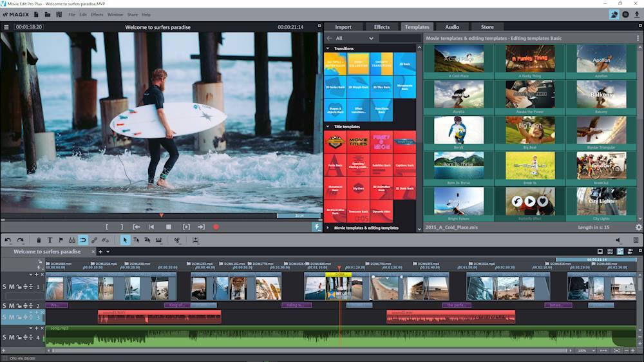Select the Title (T) tool
644x362 pixels.
pyautogui.click(x=50, y=240)
